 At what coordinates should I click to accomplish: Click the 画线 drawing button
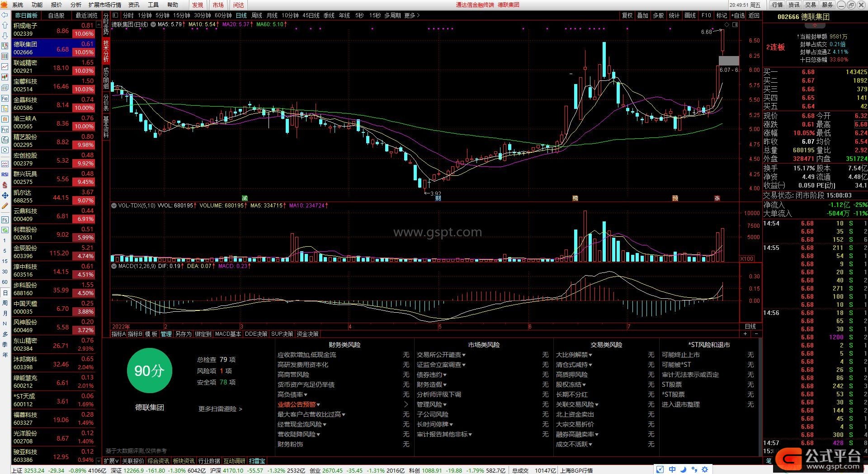690,15
